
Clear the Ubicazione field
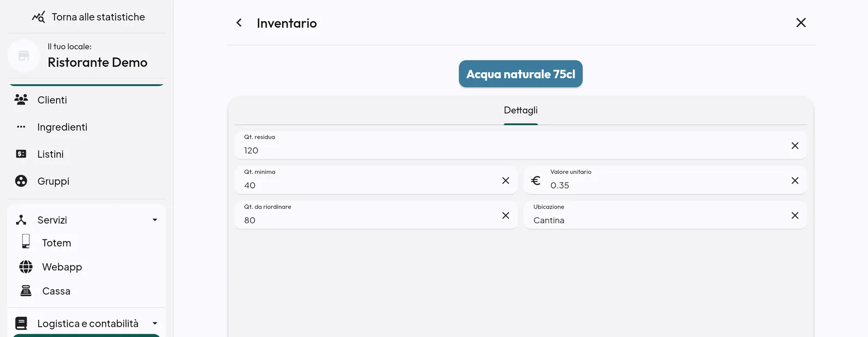pos(795,216)
